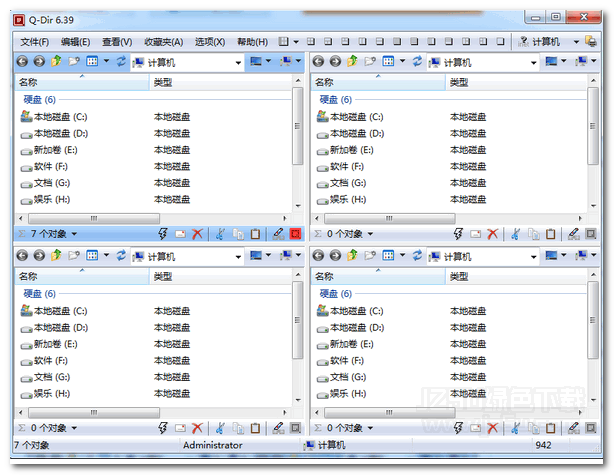Click Back arrow in top-left pane
Image resolution: width=614 pixels, height=475 pixels.
(22, 61)
